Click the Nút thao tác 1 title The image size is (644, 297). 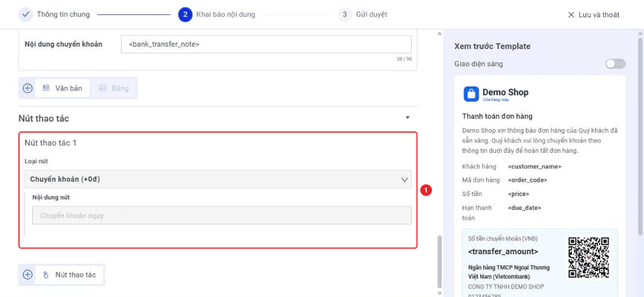point(51,143)
